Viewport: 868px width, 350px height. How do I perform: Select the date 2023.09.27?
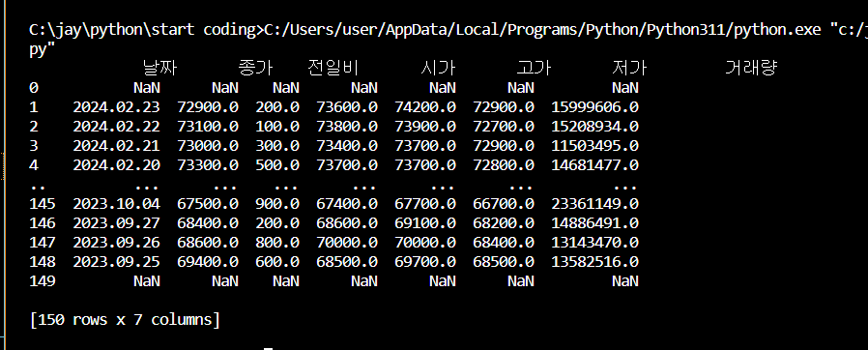click(x=116, y=223)
